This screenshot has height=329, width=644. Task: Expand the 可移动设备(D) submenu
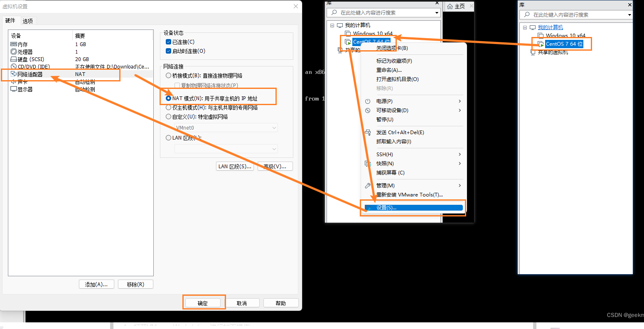[x=460, y=110]
